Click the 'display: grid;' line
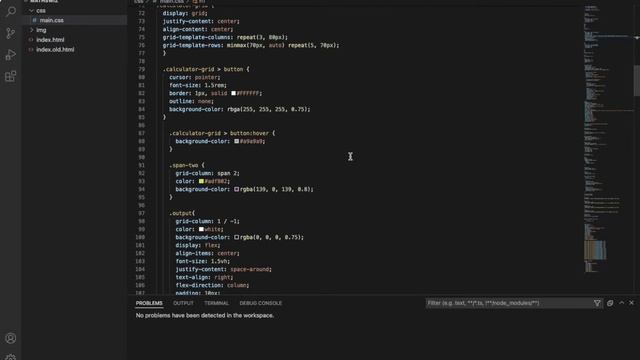Image resolution: width=640 pixels, height=360 pixels. (x=185, y=13)
